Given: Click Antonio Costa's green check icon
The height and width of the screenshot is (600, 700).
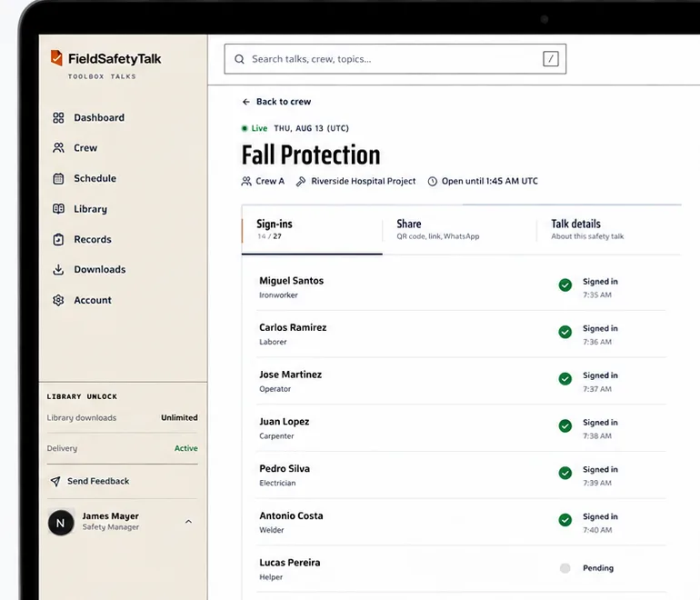Looking at the screenshot, I should (x=565, y=520).
